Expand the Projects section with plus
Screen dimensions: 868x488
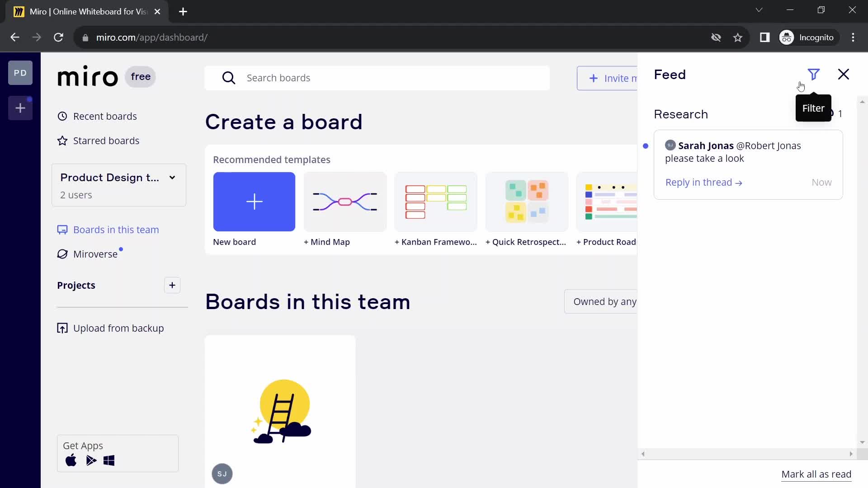tap(172, 286)
